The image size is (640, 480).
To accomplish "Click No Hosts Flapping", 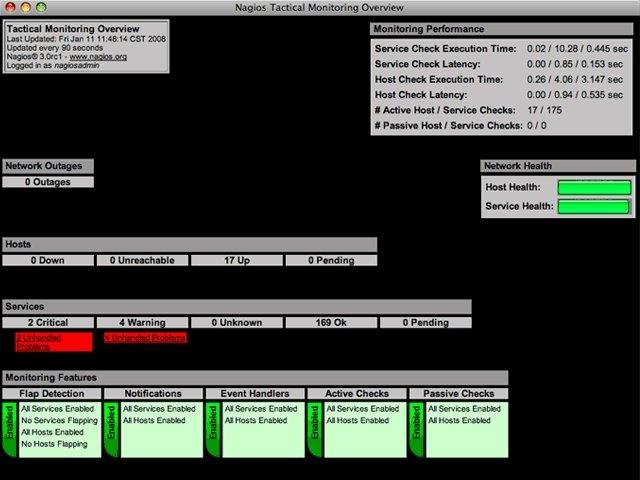I will [x=54, y=444].
